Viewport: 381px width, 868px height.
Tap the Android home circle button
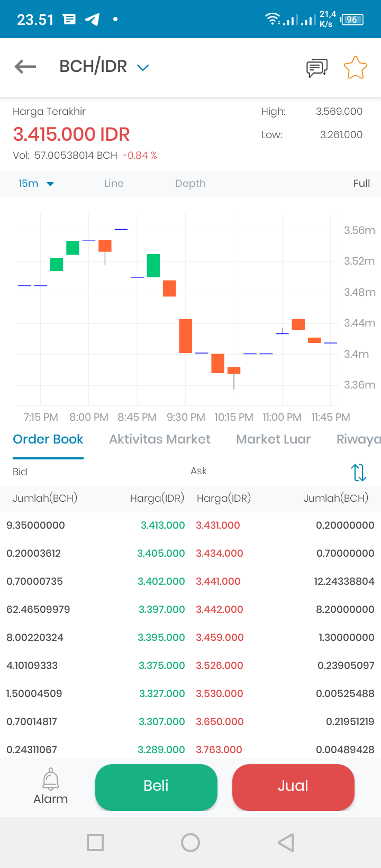190,843
